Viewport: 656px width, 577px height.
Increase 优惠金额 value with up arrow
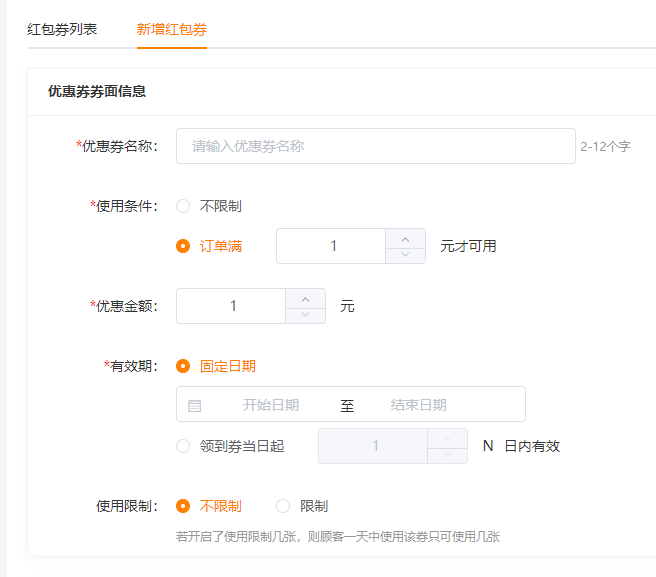[x=305, y=299]
